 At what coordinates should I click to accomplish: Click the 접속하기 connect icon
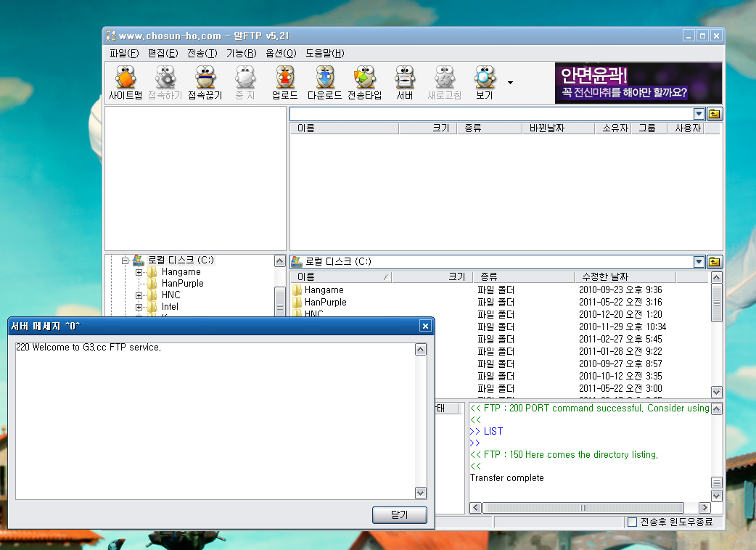coord(165,83)
